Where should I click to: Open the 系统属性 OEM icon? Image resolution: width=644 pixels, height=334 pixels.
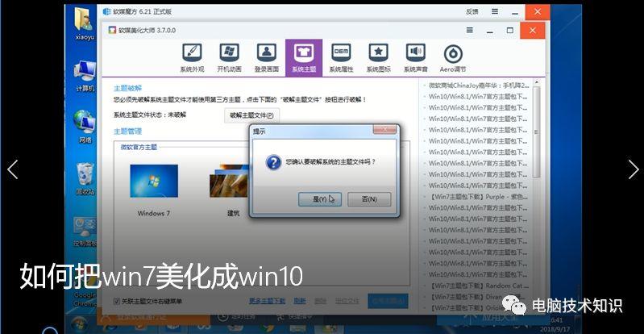[341, 58]
